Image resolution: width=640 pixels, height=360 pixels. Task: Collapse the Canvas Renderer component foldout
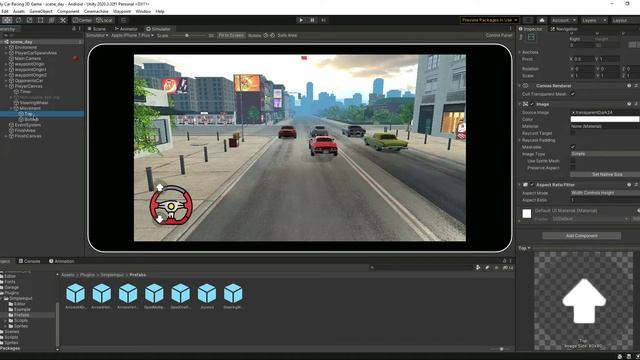[x=520, y=86]
